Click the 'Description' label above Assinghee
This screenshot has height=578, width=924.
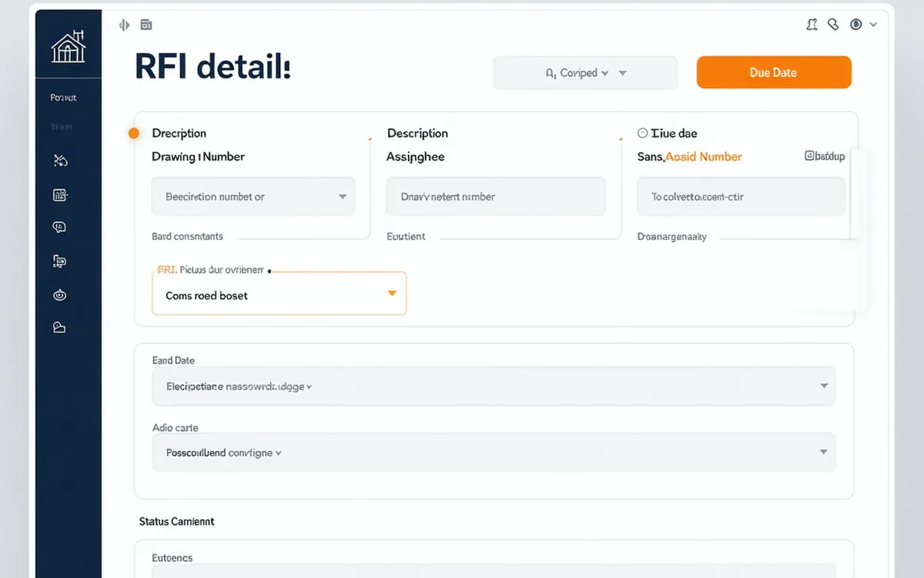click(417, 133)
